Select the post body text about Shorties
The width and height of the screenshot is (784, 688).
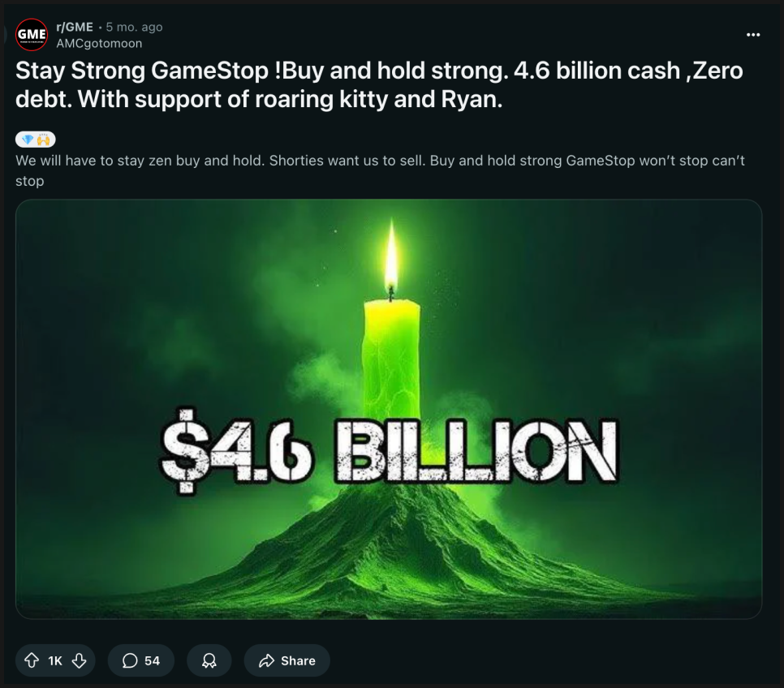(x=380, y=170)
